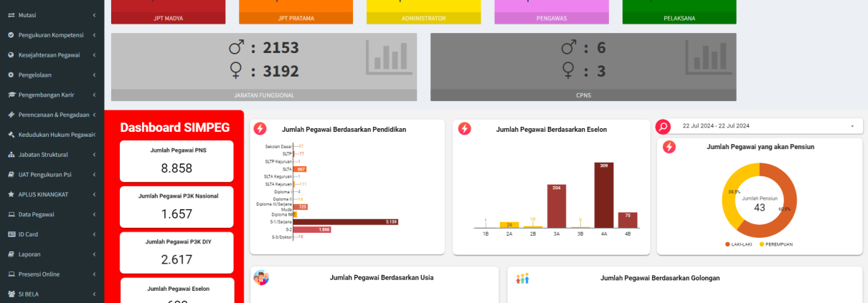Open the Data Pegawai menu item
868x303 pixels.
pyautogui.click(x=52, y=214)
